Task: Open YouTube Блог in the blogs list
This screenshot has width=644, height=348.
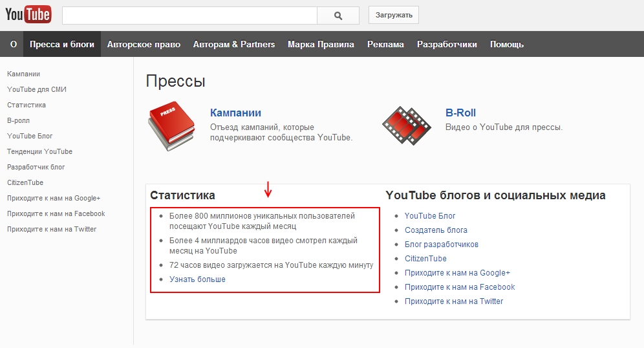Action: [x=429, y=216]
